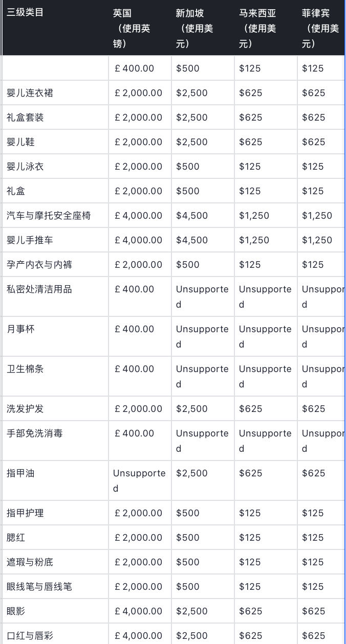Viewport: 346px width, 644px height.
Task: Select the 眼线笔与唇线笔 category cell
Action: click(39, 587)
